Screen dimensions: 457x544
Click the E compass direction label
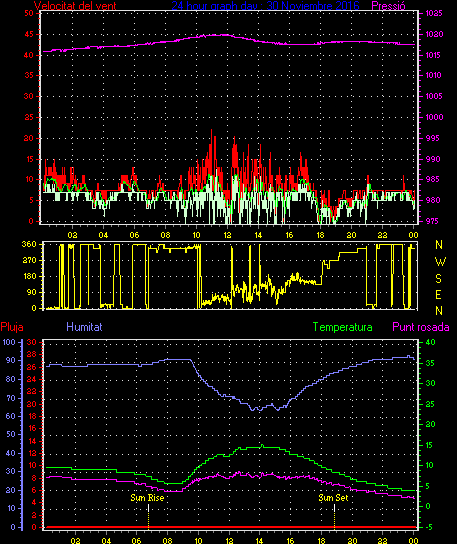click(439, 295)
